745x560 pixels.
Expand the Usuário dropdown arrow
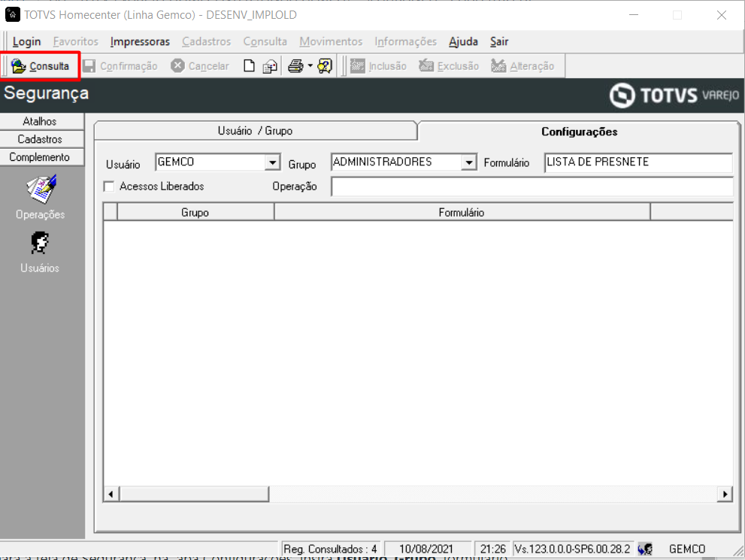pyautogui.click(x=272, y=162)
